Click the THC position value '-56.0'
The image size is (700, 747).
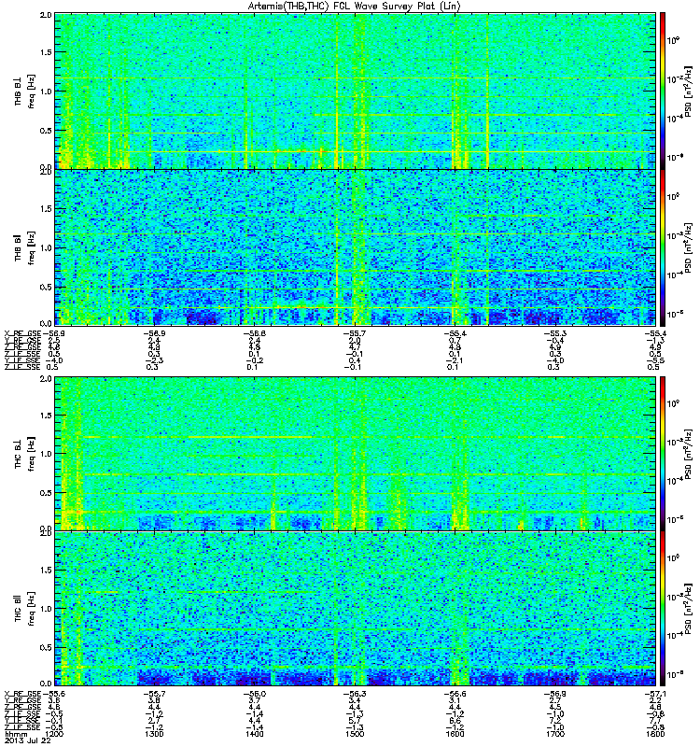tap(254, 694)
